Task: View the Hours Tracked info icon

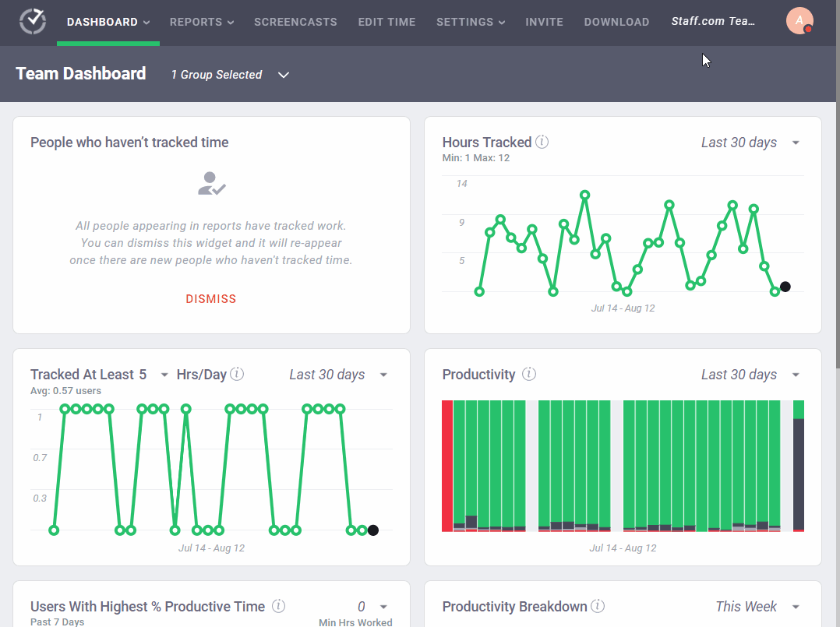Action: click(543, 142)
